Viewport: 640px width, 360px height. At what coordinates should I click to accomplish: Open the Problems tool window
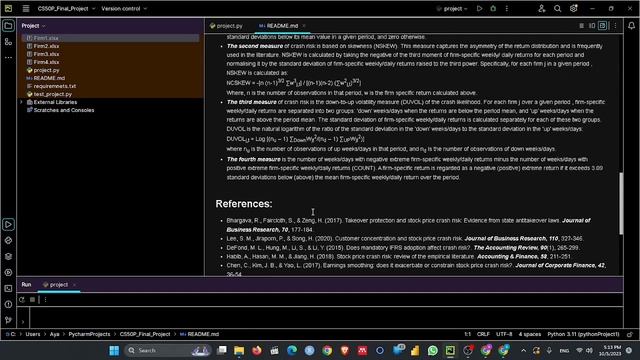click(x=8, y=304)
